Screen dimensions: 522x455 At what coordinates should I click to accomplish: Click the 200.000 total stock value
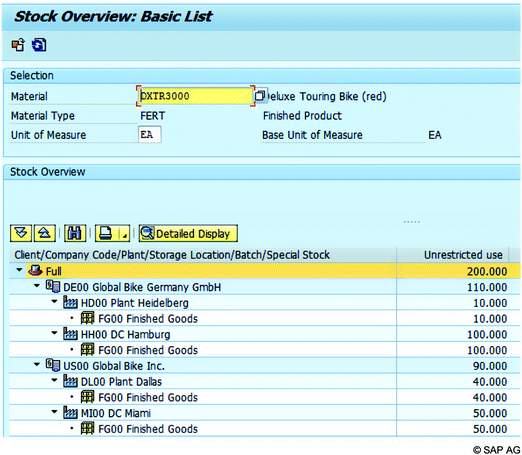click(x=487, y=271)
